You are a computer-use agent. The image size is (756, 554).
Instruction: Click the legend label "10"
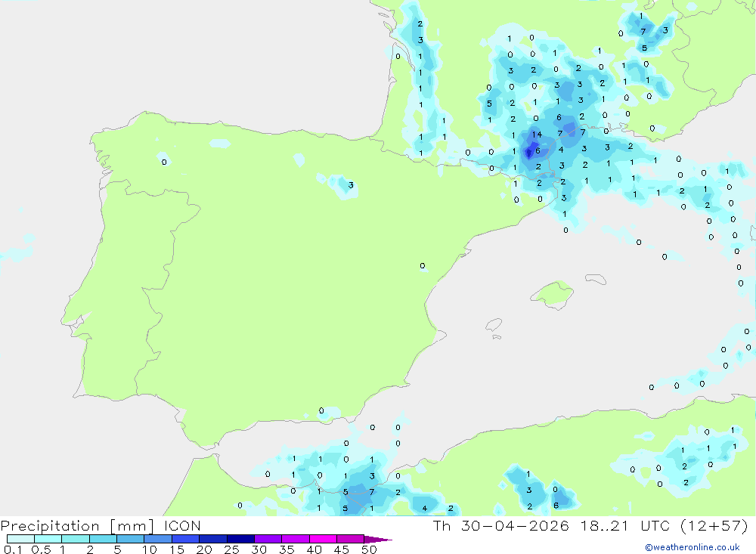click(150, 549)
